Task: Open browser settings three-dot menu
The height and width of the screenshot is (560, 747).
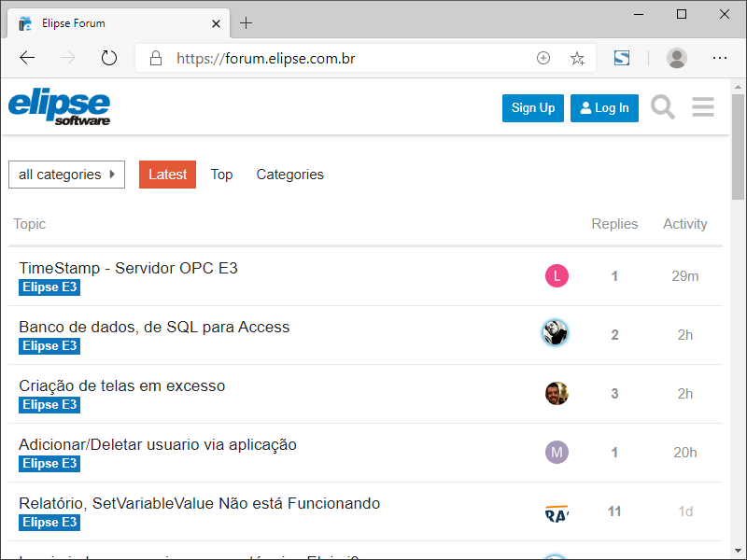Action: (720, 58)
